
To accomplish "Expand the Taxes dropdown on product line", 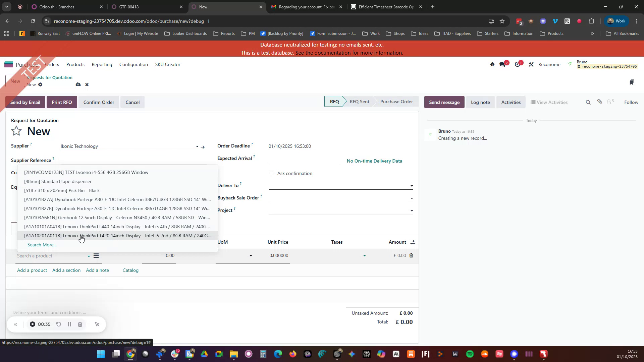I will tap(365, 255).
